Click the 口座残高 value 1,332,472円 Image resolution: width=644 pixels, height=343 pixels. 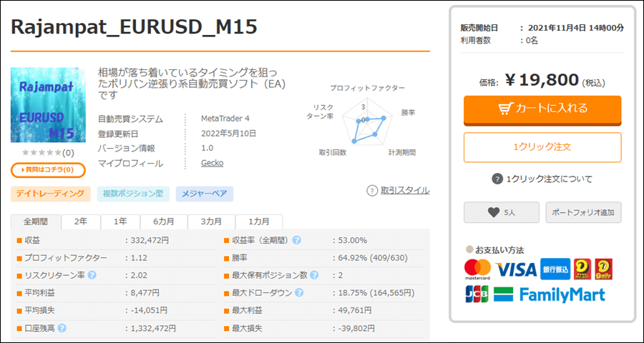[153, 328]
